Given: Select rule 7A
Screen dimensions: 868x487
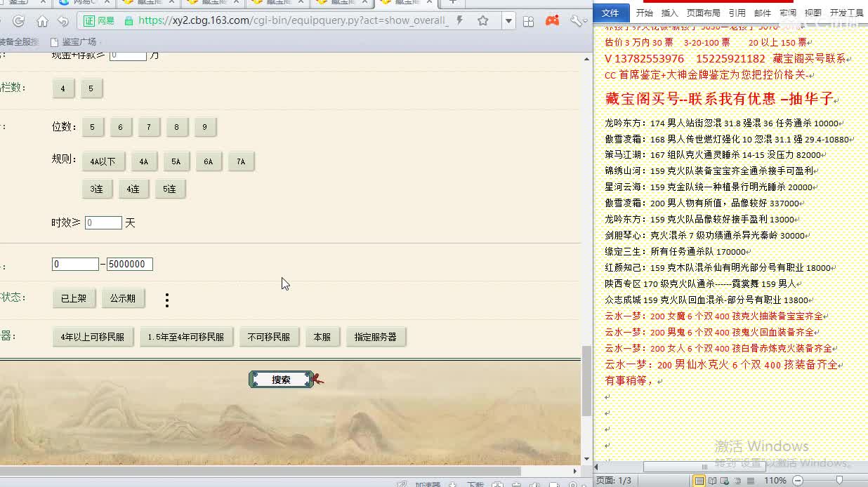Looking at the screenshot, I should 241,161.
